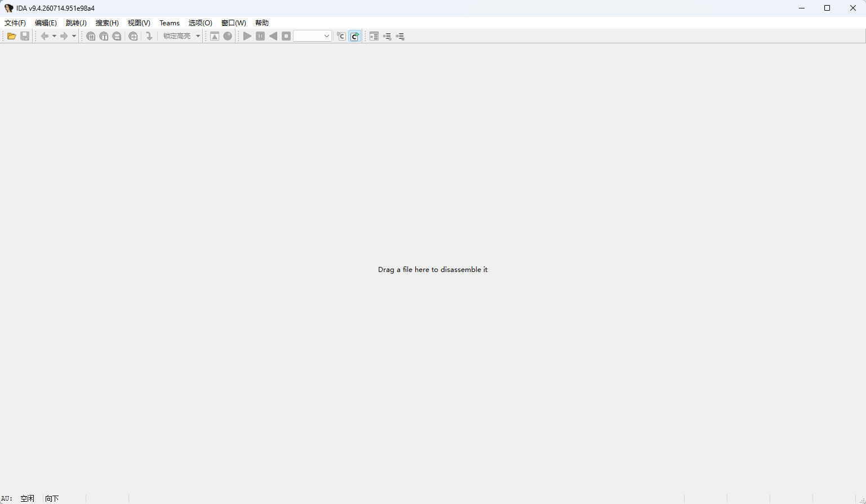Open the 文件(F) menu
Image resolution: width=866 pixels, height=504 pixels.
point(15,23)
